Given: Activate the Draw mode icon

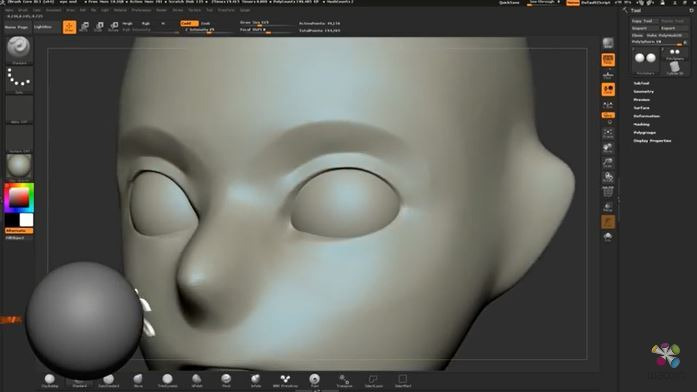Looking at the screenshot, I should click(x=69, y=27).
